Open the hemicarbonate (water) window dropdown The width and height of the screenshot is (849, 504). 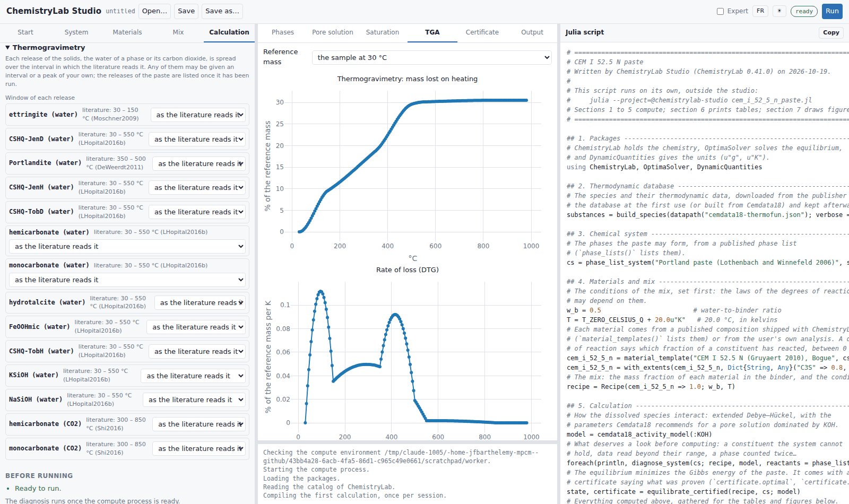click(x=127, y=246)
